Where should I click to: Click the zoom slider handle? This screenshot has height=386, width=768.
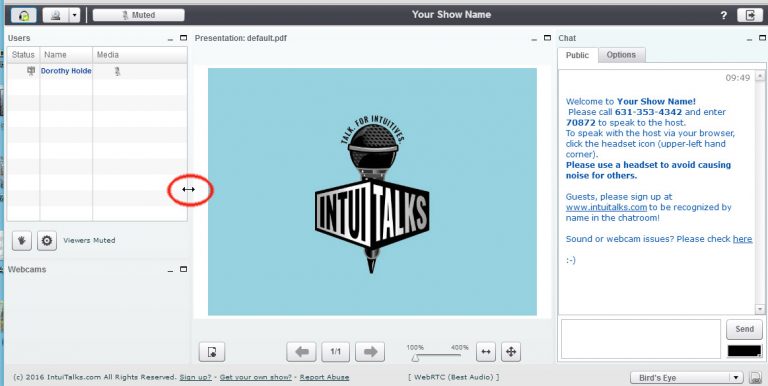415,358
